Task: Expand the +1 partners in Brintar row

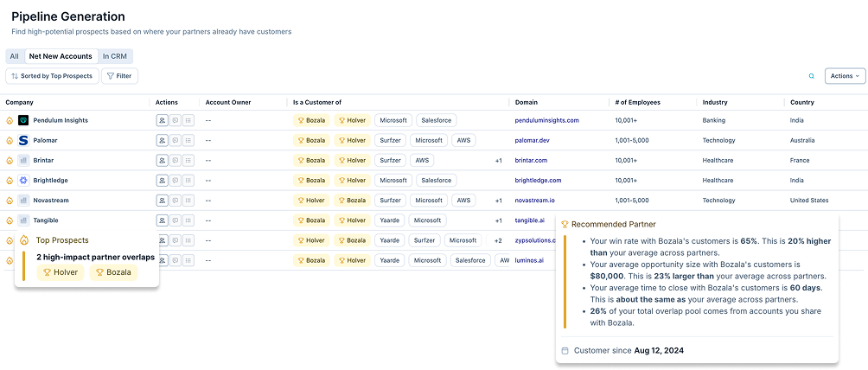Action: click(x=498, y=161)
